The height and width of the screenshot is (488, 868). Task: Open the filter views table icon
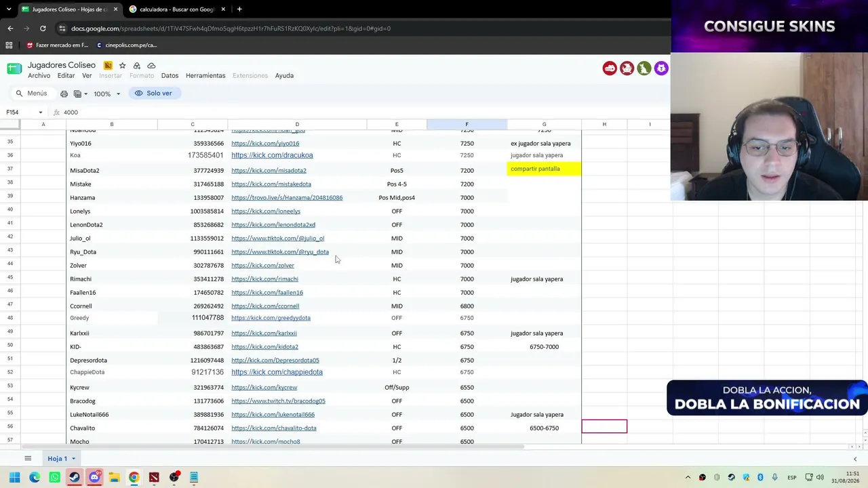[77, 94]
